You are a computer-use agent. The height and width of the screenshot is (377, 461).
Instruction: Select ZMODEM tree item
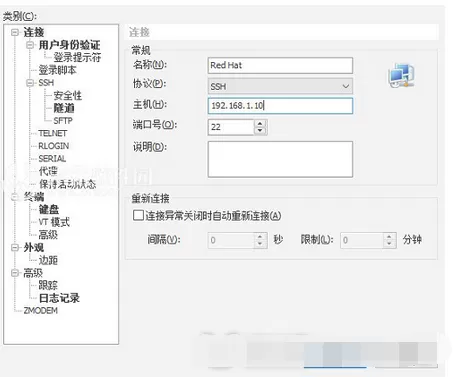(x=41, y=311)
